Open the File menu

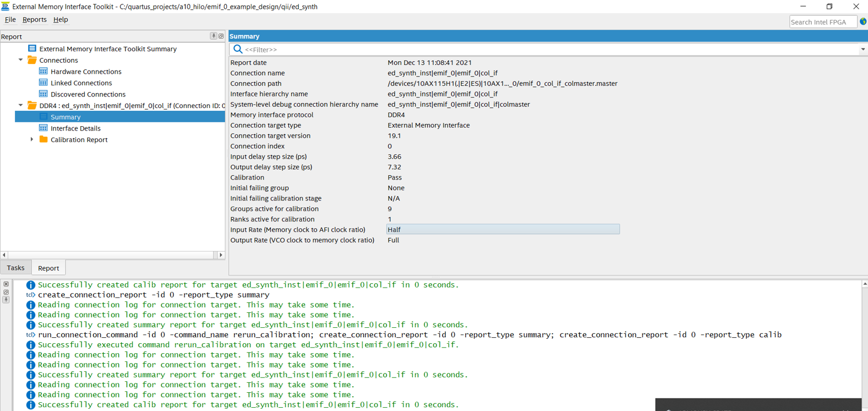click(x=10, y=19)
